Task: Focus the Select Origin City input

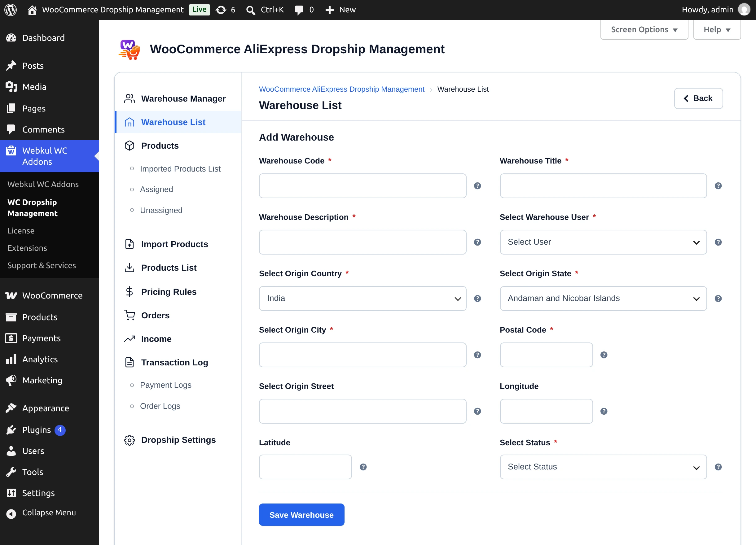Action: pyautogui.click(x=362, y=355)
